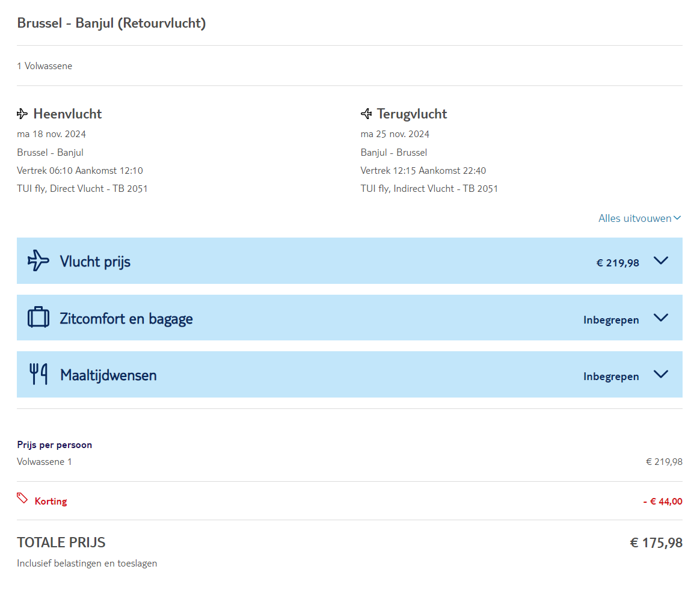Click Inbegrepen in the Zitcomfort en bagage row
The image size is (700, 590).
click(x=611, y=320)
